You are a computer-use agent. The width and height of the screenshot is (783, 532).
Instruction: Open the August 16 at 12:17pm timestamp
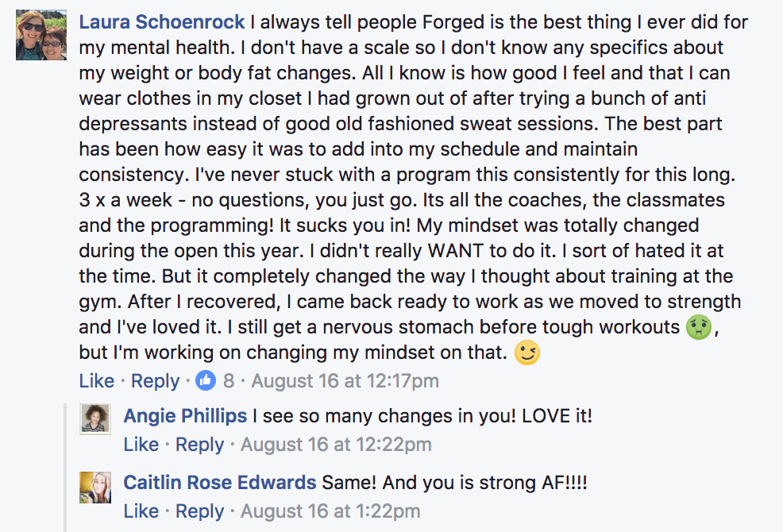pos(345,381)
